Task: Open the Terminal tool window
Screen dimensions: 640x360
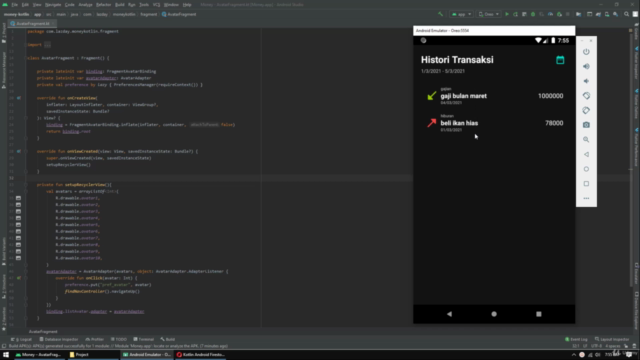Action: pos(144,339)
